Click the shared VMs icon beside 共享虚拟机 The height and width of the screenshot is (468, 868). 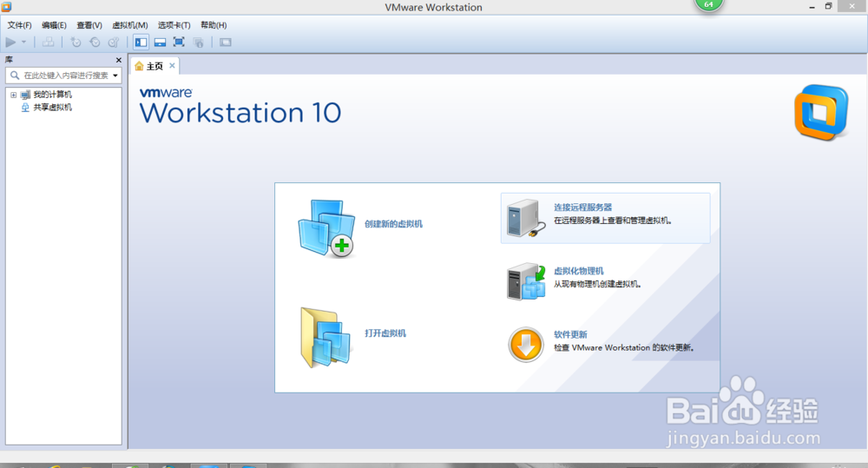coord(25,108)
